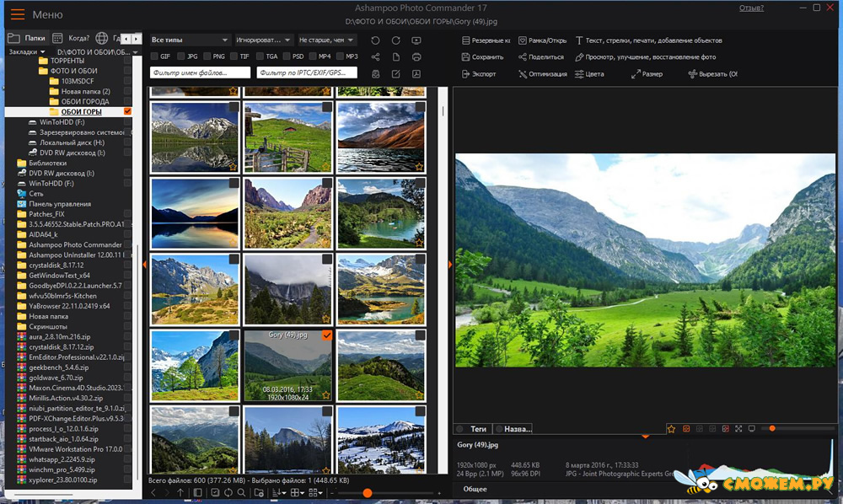Image resolution: width=843 pixels, height=504 pixels.
Task: Click the orange fit-to-window icon under preview
Action: pos(686,429)
